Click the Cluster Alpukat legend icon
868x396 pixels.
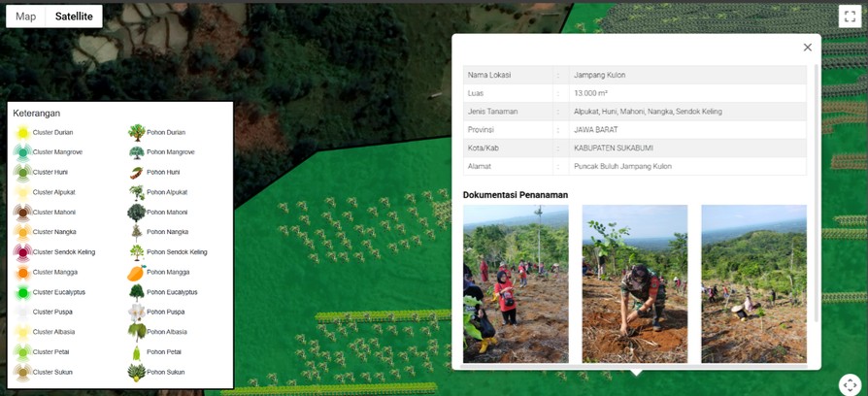tap(22, 192)
